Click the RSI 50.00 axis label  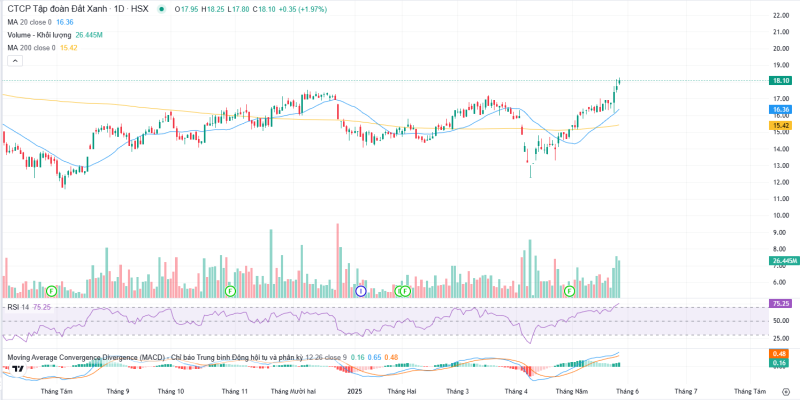point(781,321)
